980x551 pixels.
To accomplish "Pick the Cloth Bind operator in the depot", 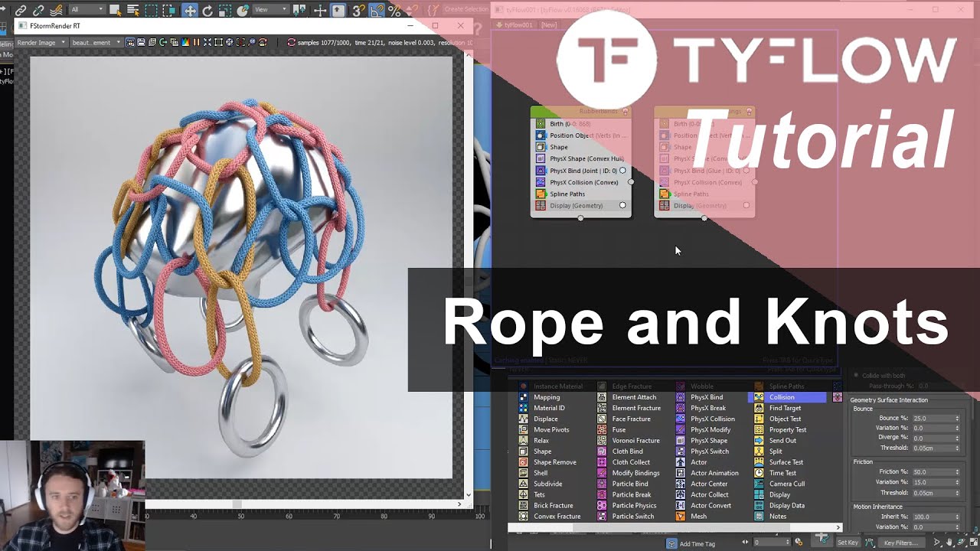I will [619, 451].
